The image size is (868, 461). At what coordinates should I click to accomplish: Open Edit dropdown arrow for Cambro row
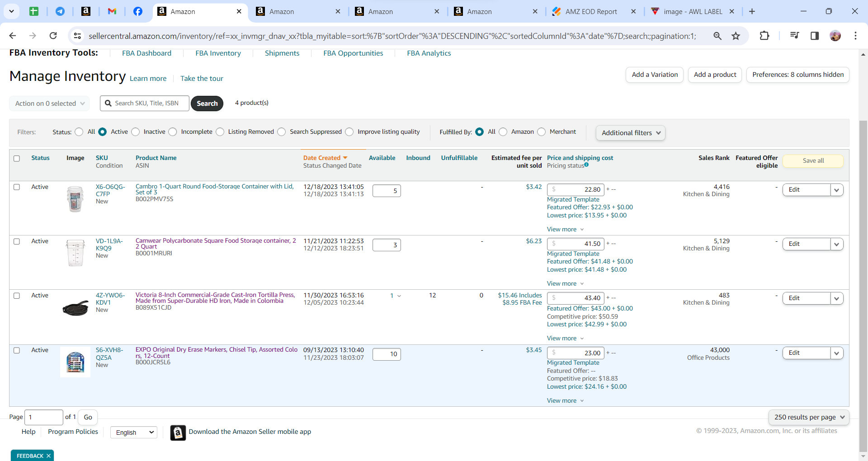pyautogui.click(x=837, y=190)
